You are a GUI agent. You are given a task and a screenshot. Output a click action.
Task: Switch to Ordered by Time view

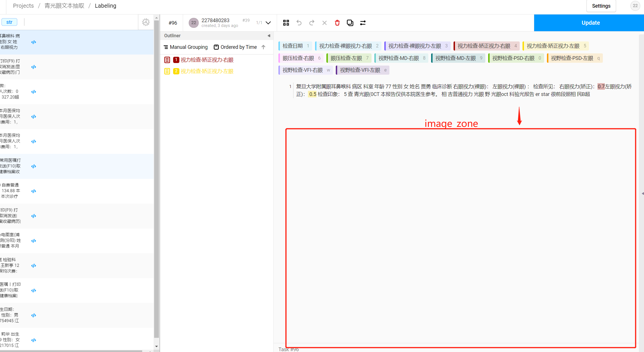[238, 47]
